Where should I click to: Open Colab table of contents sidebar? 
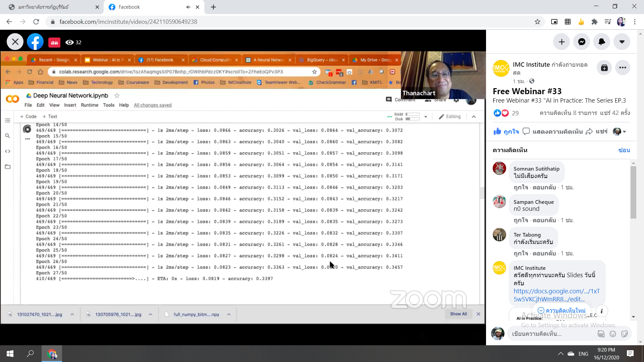point(8,120)
